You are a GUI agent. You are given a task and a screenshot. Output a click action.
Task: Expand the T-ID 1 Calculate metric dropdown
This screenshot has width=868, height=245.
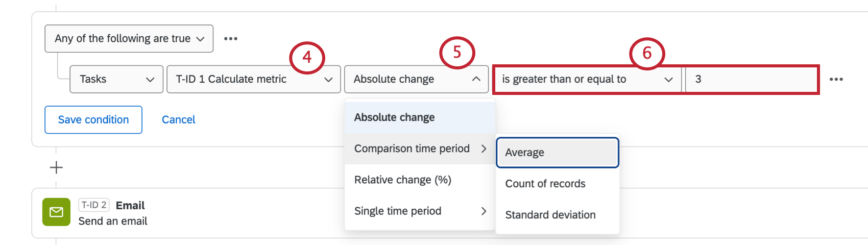tap(254, 79)
